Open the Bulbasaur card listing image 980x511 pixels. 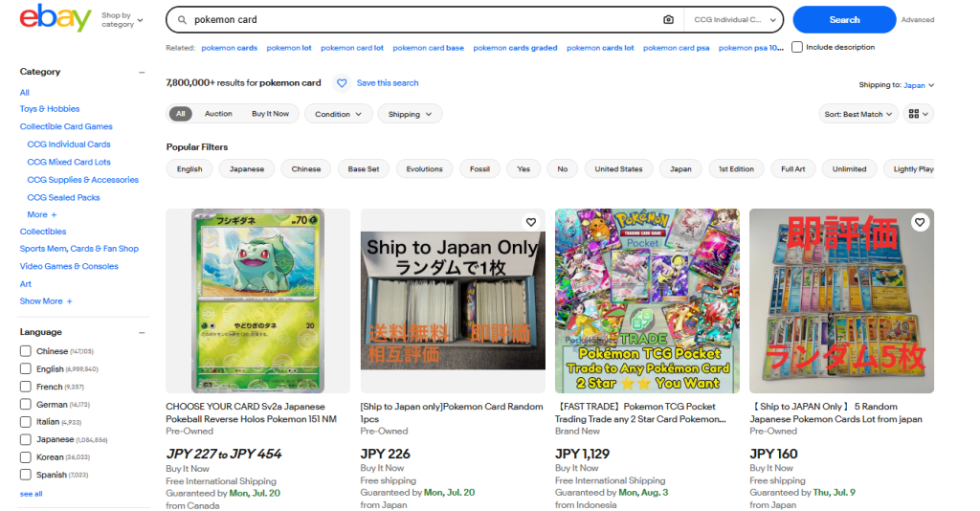click(x=257, y=300)
